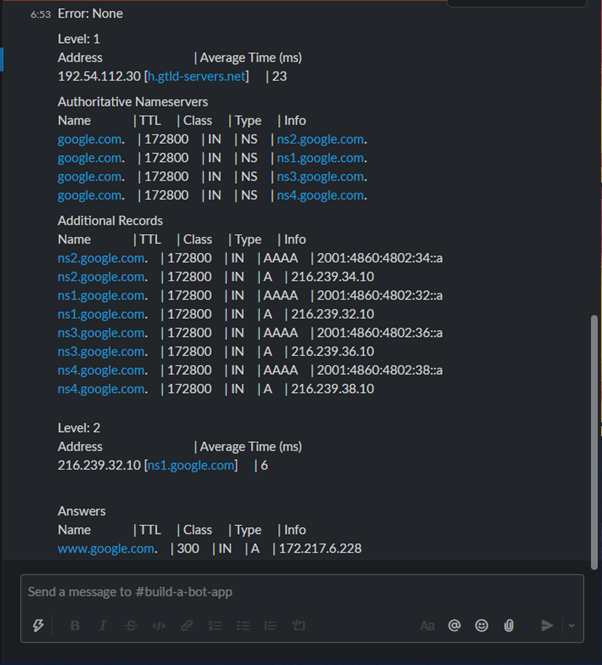Open ns1.google.com link in the 2001:4860:4802:32::a row

click(x=101, y=295)
